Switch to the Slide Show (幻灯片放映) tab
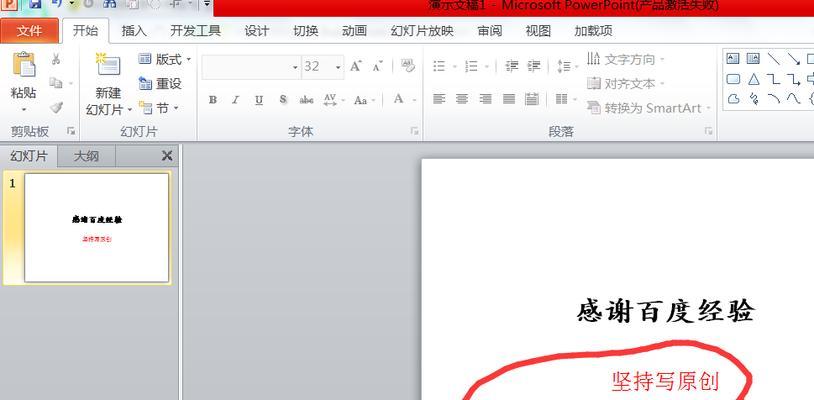 (422, 31)
